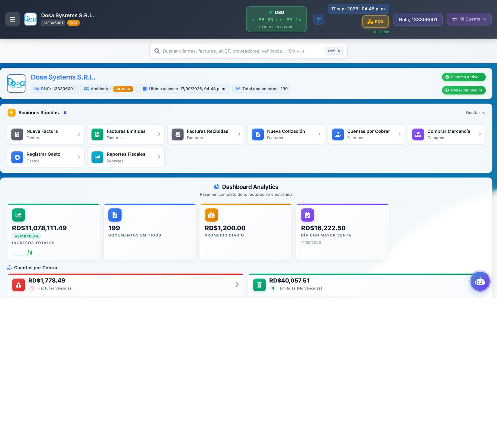The height and width of the screenshot is (448, 497).
Task: Click the TEST badge in header
Action: click(73, 23)
